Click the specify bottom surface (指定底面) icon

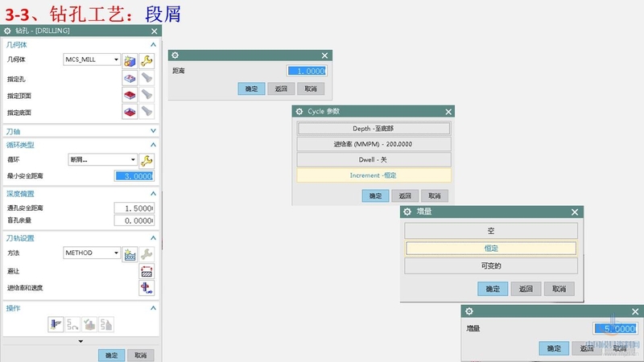(x=130, y=113)
